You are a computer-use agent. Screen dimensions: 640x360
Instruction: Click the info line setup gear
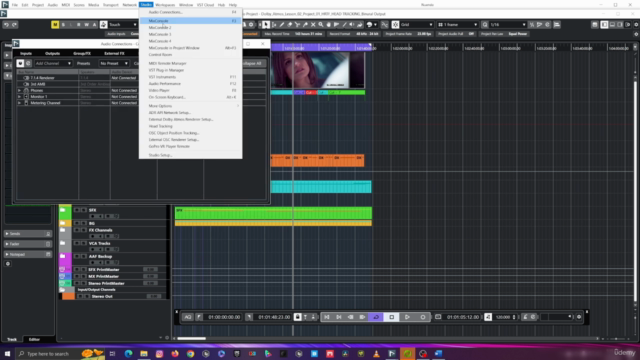[x=636, y=34]
